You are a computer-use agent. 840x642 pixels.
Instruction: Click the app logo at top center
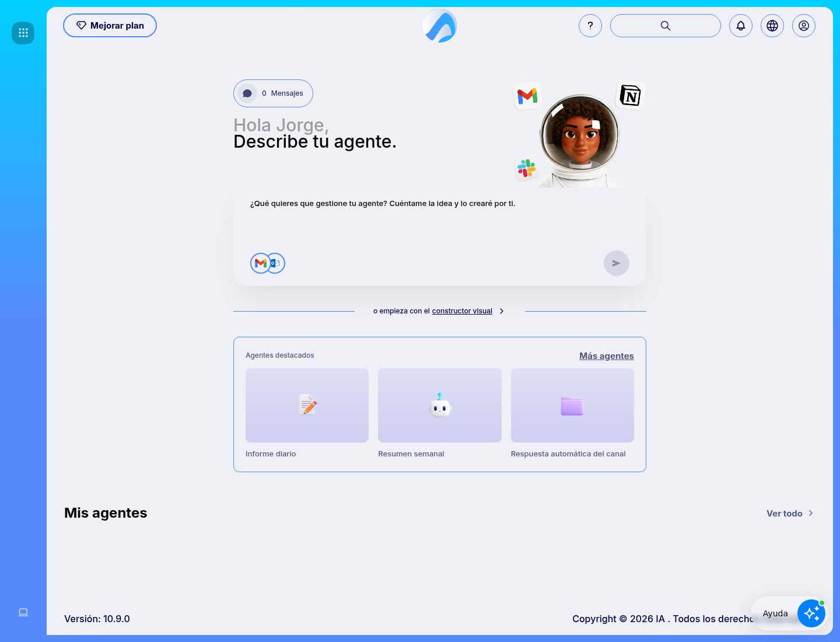[x=440, y=26]
